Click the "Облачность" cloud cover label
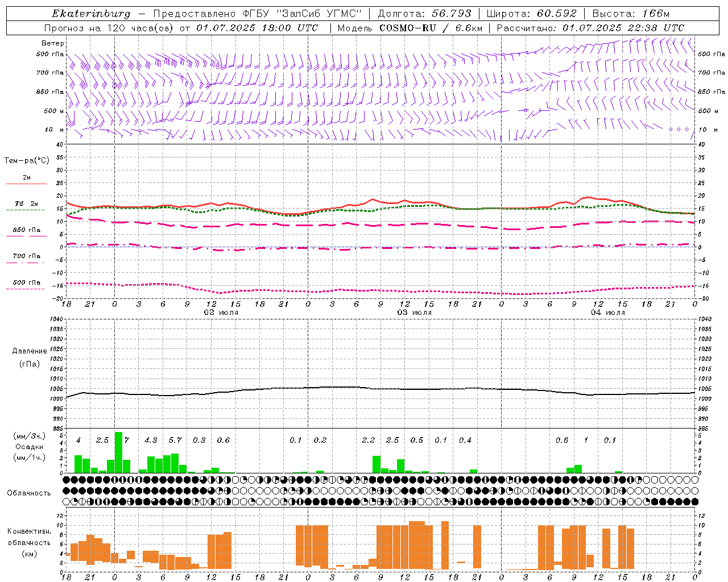Screen dimensions: 728x582 (x=29, y=493)
